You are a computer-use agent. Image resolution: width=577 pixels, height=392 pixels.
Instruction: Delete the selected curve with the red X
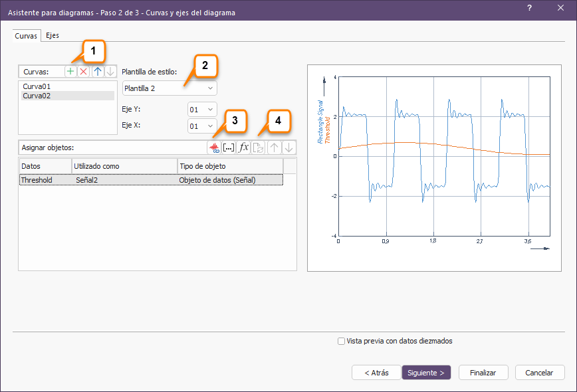(x=83, y=71)
